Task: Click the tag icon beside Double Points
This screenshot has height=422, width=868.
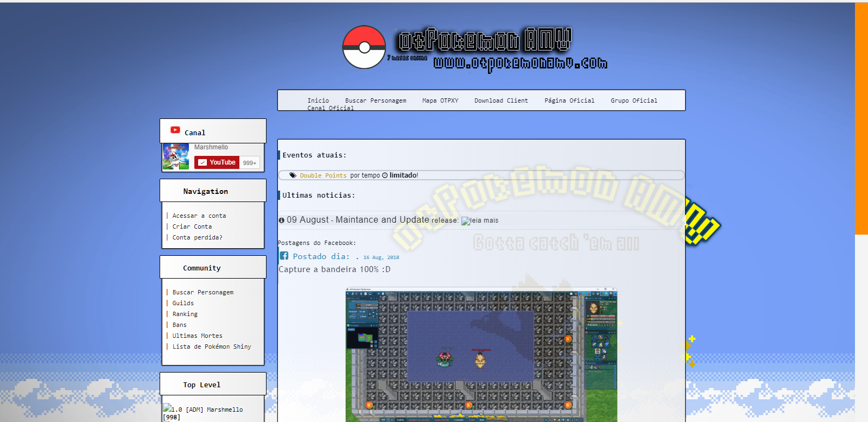Action: pos(293,175)
